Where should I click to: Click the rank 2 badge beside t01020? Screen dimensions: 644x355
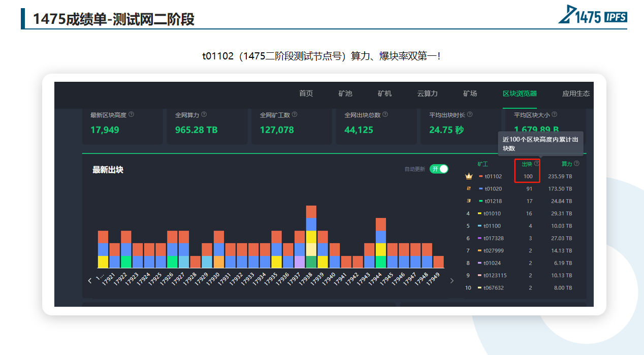468,189
